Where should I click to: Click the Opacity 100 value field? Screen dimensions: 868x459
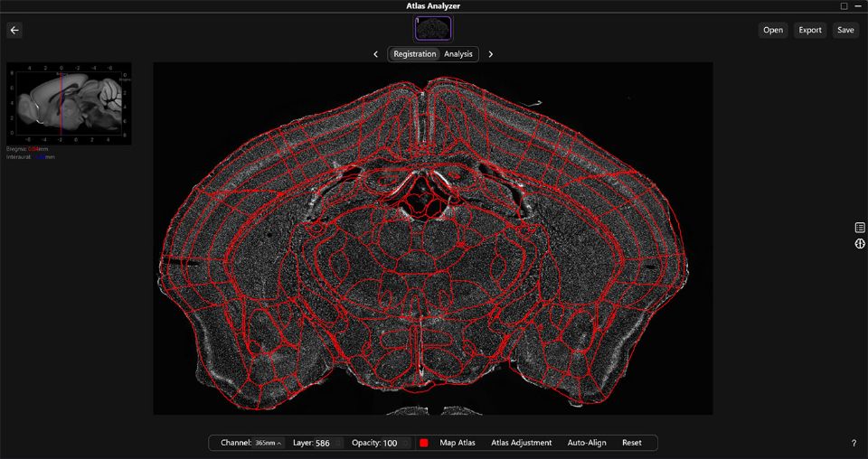[392, 444]
